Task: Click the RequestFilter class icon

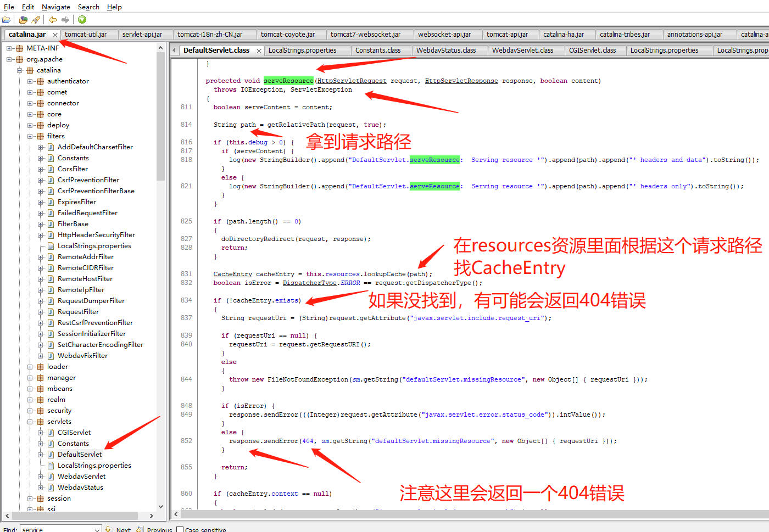Action: tap(51, 312)
